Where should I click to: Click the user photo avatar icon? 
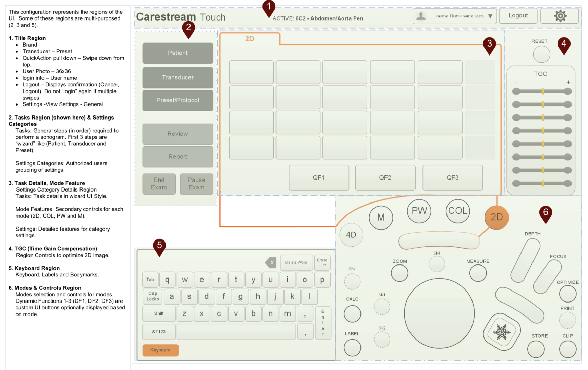pyautogui.click(x=421, y=16)
